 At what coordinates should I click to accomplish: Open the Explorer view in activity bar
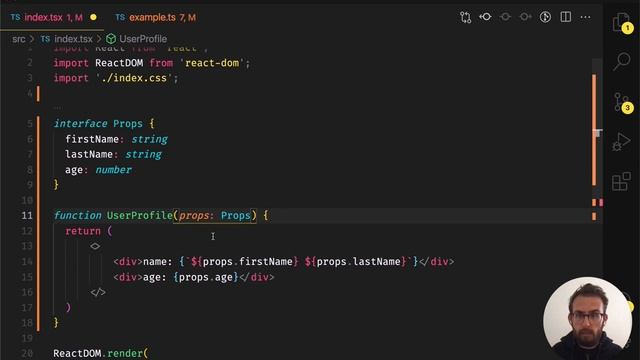621,22
